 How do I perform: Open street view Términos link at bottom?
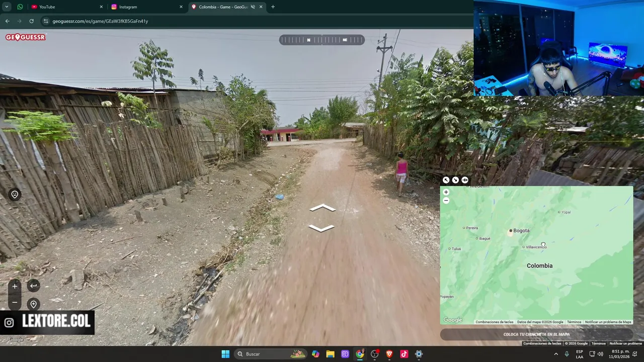coord(599,343)
